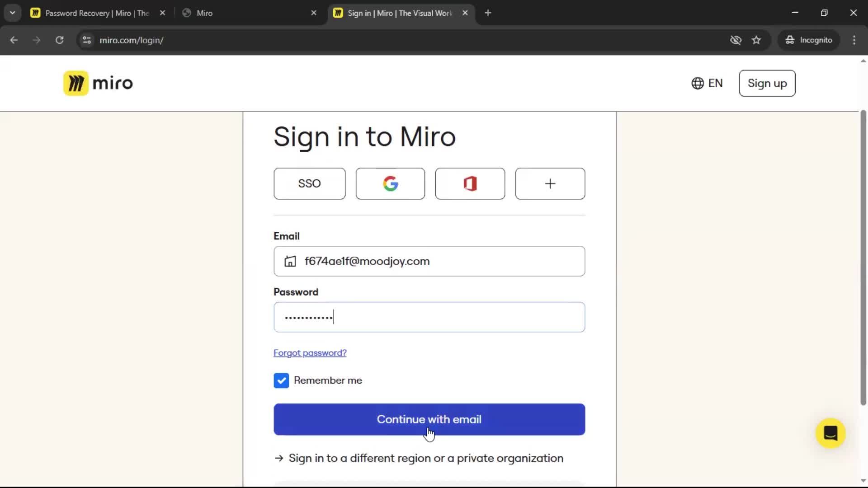This screenshot has width=868, height=488.
Task: Click the eye-slash tracking protection icon
Action: (736, 40)
